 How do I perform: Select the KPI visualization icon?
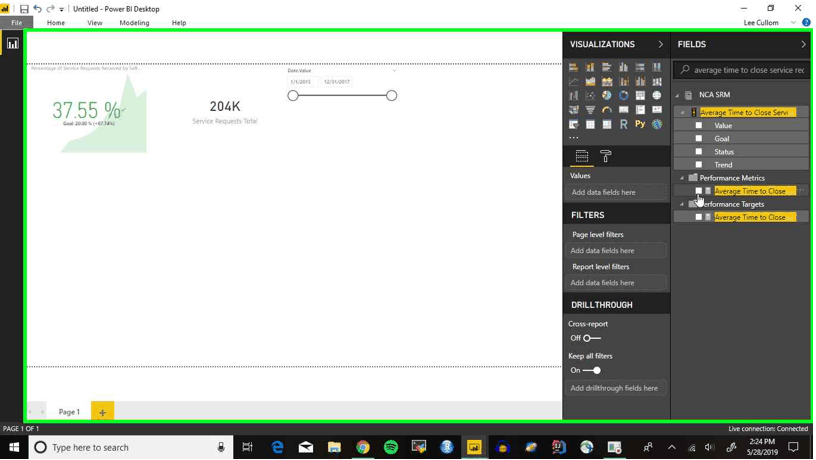tap(657, 110)
